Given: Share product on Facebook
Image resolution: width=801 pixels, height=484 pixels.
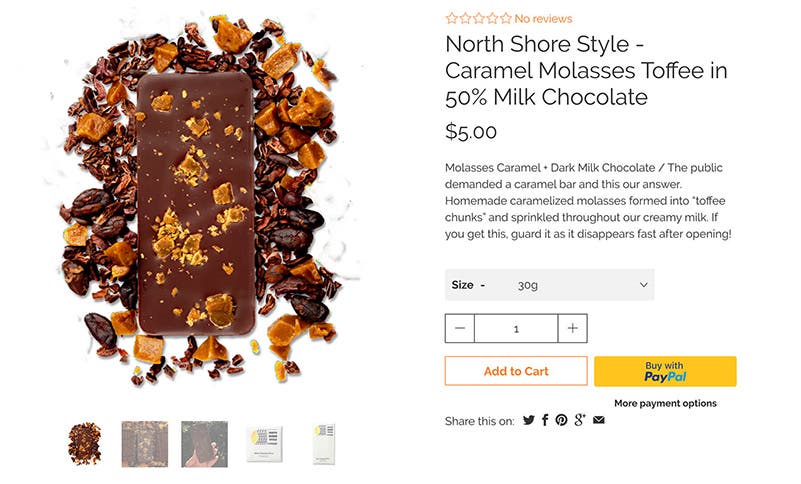Looking at the screenshot, I should (545, 420).
